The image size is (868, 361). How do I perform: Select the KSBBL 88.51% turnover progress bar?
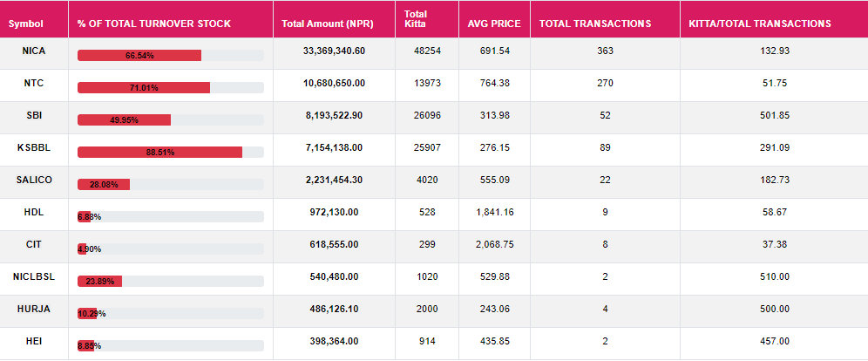coord(171,153)
